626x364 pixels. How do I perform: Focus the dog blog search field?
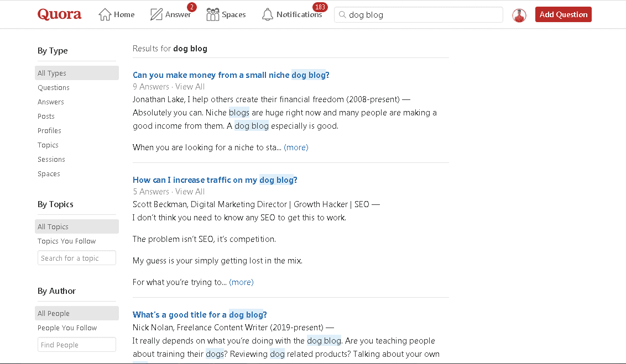[419, 15]
